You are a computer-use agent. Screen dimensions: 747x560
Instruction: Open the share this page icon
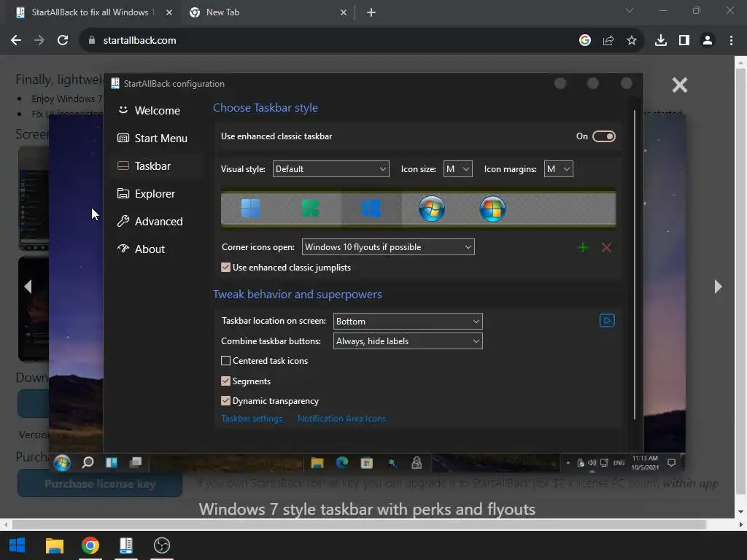click(x=608, y=41)
